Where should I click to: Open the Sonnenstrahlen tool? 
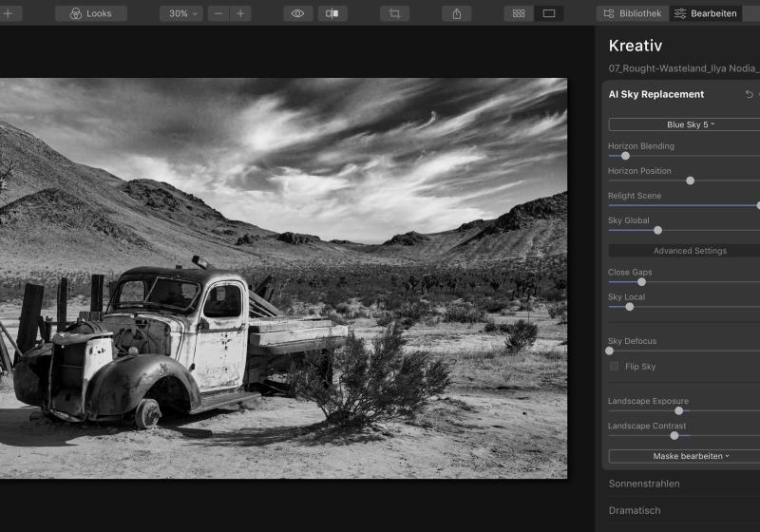click(x=644, y=484)
